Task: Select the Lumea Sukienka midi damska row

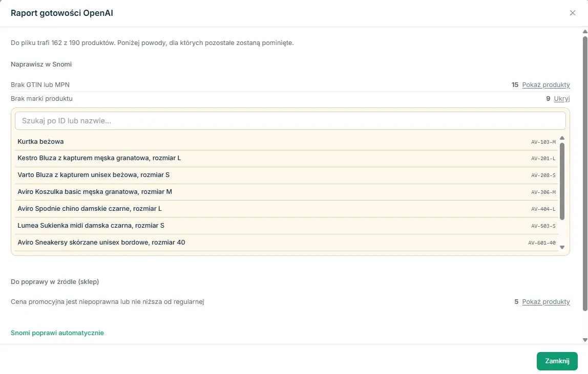Action: click(286, 226)
